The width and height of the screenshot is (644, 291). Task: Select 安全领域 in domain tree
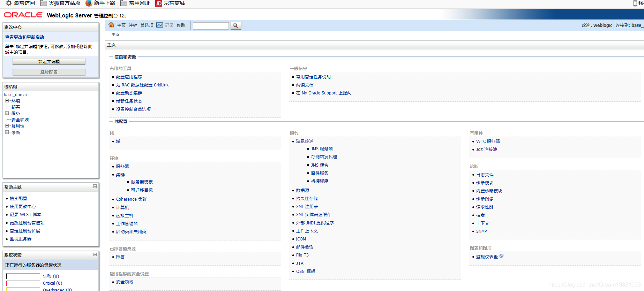coord(20,120)
